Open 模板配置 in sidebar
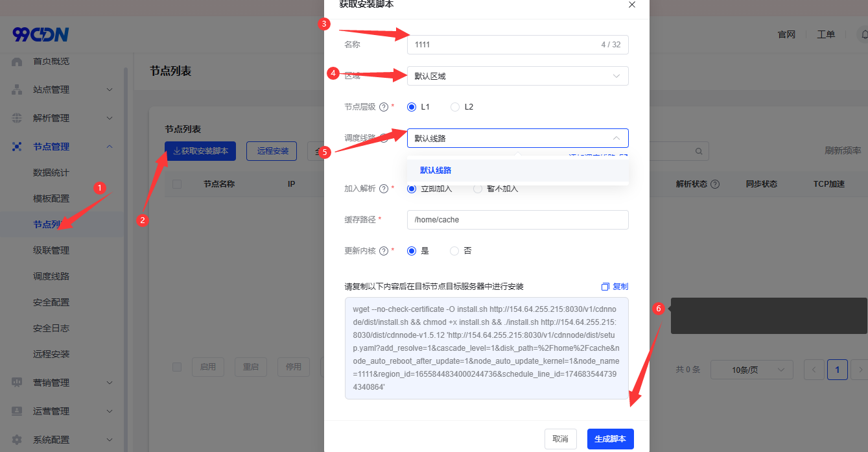The width and height of the screenshot is (868, 452). [51, 198]
